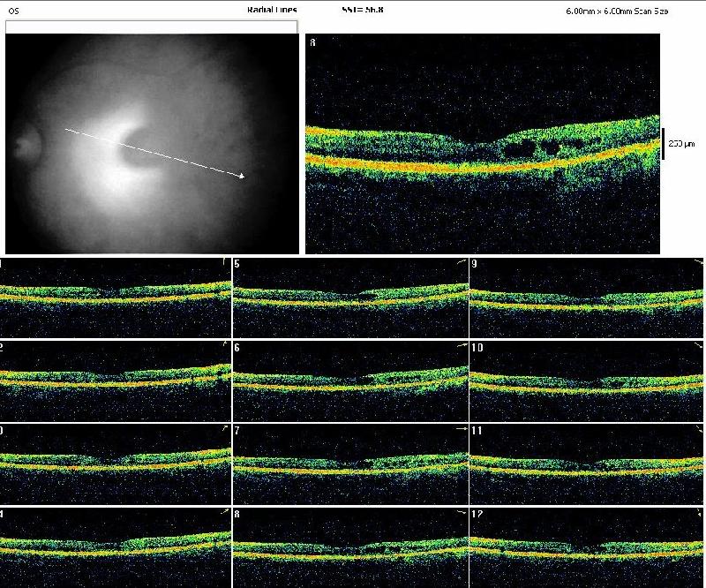Click the empty text field above fundus image

pos(152,27)
